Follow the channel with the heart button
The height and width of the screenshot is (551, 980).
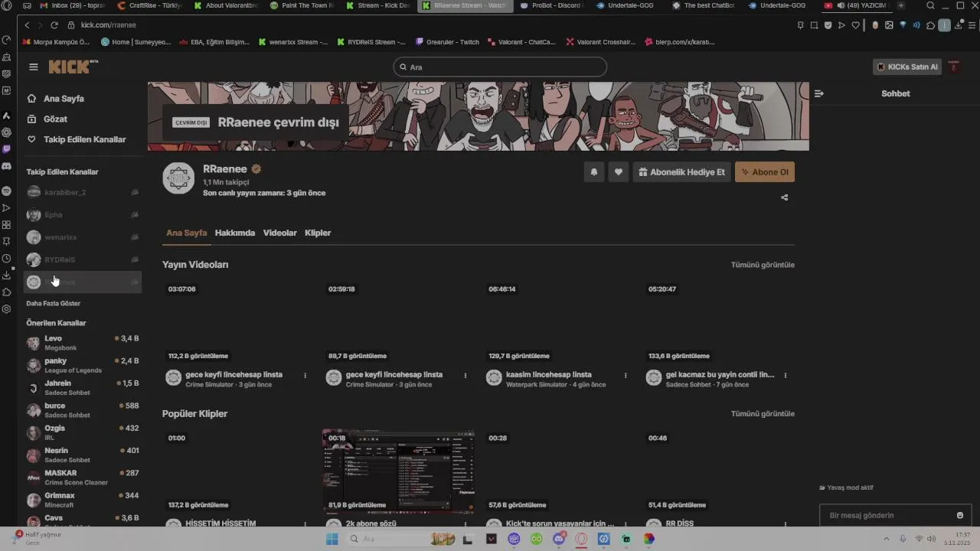point(619,172)
